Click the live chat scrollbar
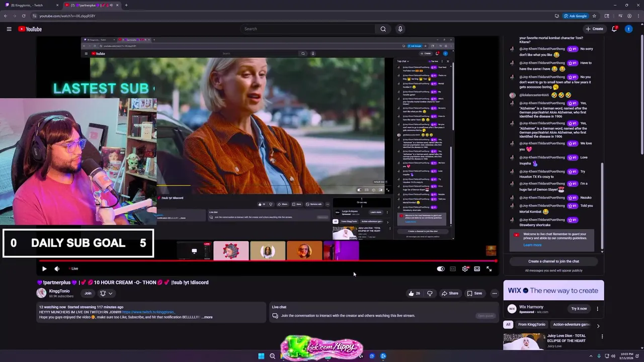Image resolution: width=644 pixels, height=362 pixels. tap(602, 206)
